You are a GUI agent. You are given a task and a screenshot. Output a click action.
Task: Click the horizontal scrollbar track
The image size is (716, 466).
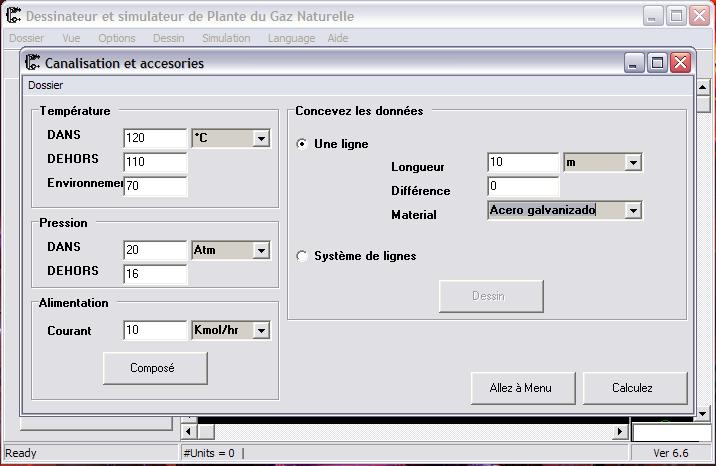413,431
